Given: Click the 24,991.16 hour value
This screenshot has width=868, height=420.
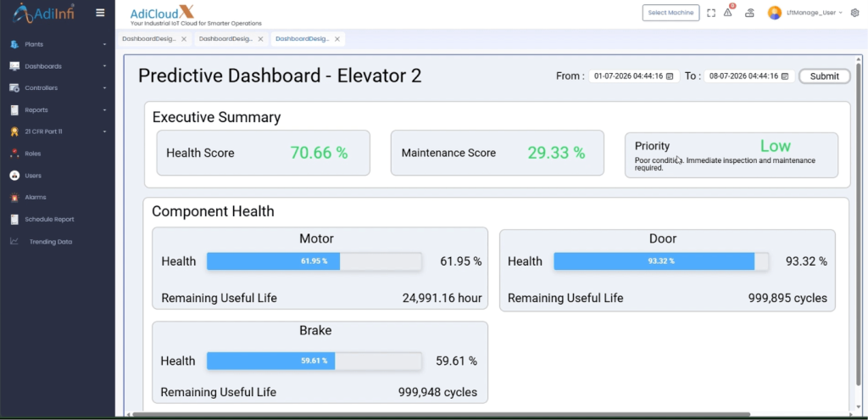Looking at the screenshot, I should point(442,298).
